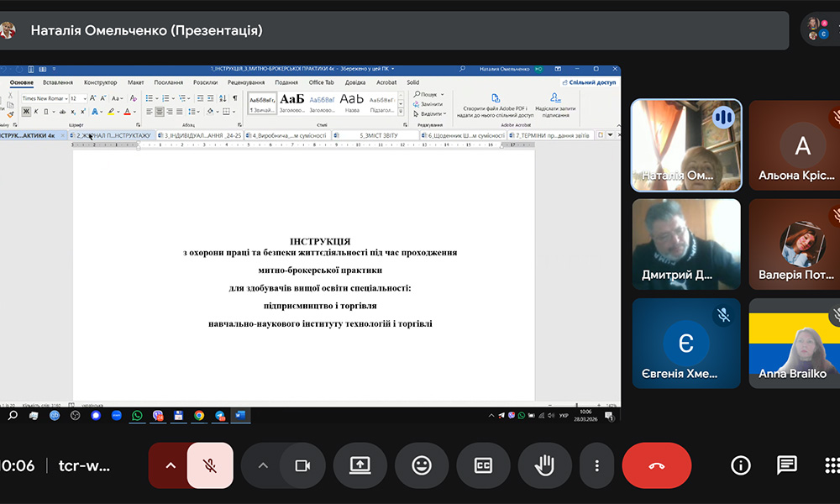840x504 pixels.
Task: Select the red font color swatch
Action: (x=127, y=112)
